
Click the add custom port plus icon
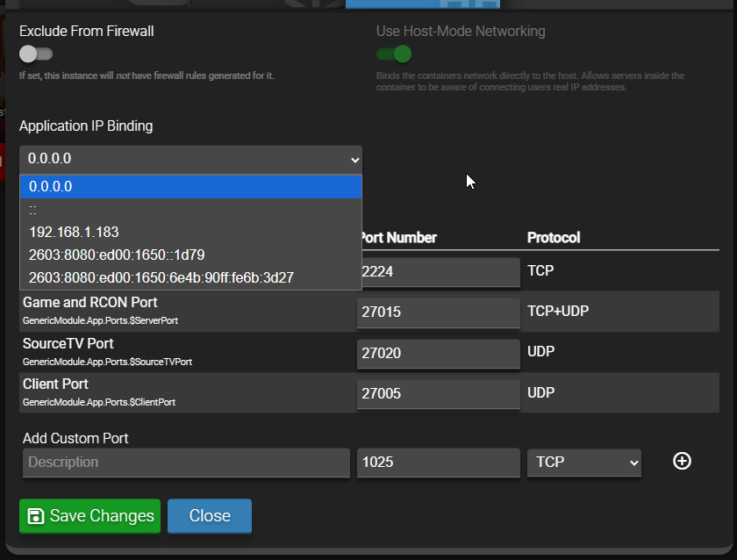(x=682, y=461)
